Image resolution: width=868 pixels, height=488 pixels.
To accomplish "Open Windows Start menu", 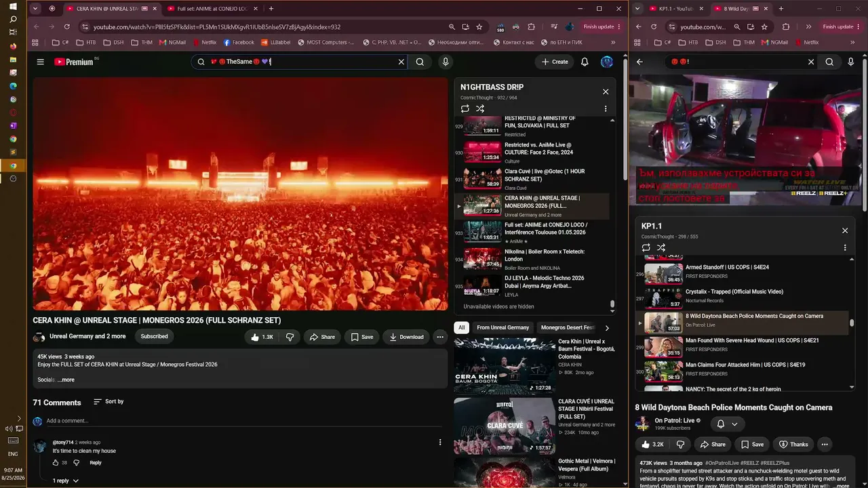I will tap(13, 7).
